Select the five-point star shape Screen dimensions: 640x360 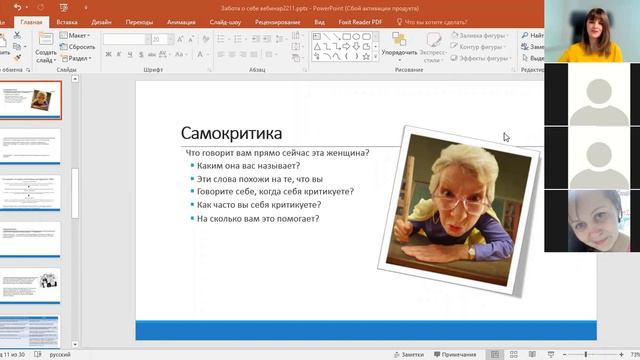(x=366, y=56)
